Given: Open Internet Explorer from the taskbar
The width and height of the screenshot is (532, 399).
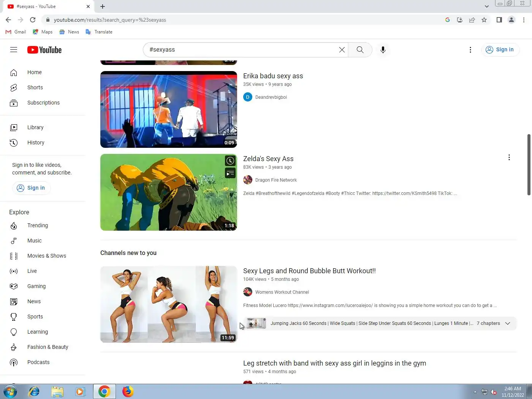Looking at the screenshot, I should [x=34, y=391].
